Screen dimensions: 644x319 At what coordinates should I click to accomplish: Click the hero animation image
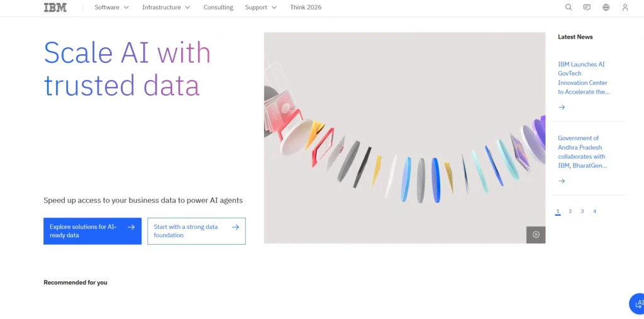point(404,138)
